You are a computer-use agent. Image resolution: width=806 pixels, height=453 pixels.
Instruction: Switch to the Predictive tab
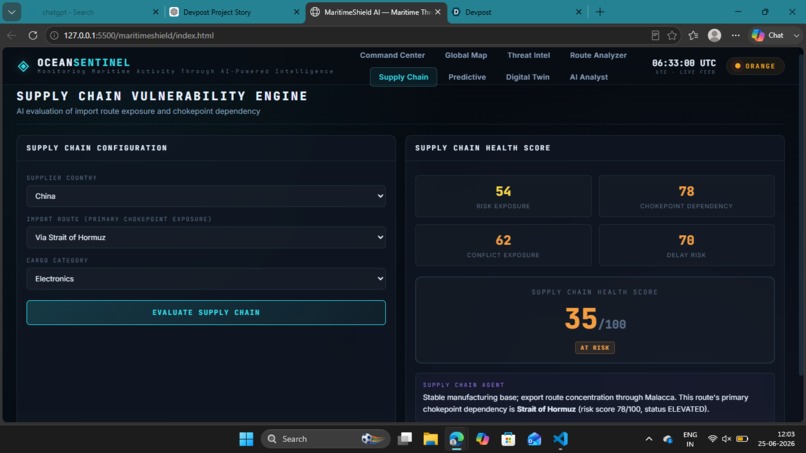pos(467,77)
